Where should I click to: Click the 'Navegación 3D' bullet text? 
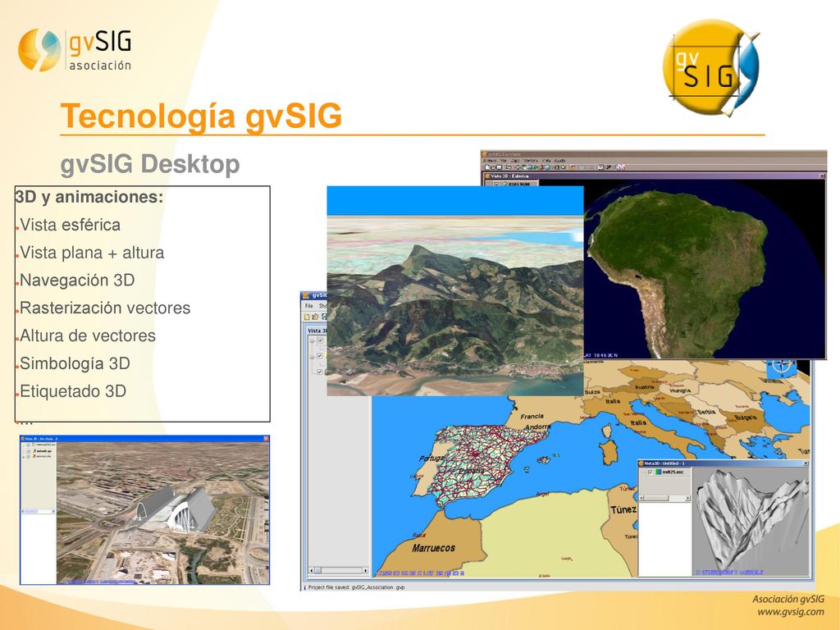point(77,281)
